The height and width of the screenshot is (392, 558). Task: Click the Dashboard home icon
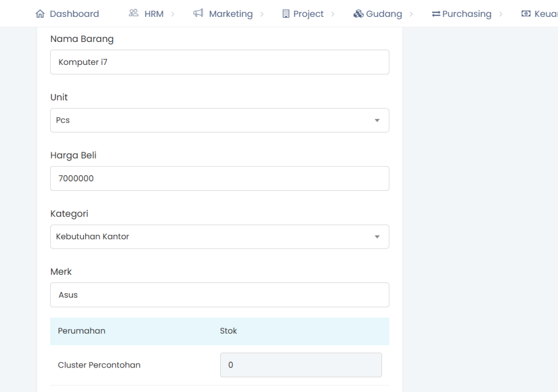pyautogui.click(x=40, y=14)
